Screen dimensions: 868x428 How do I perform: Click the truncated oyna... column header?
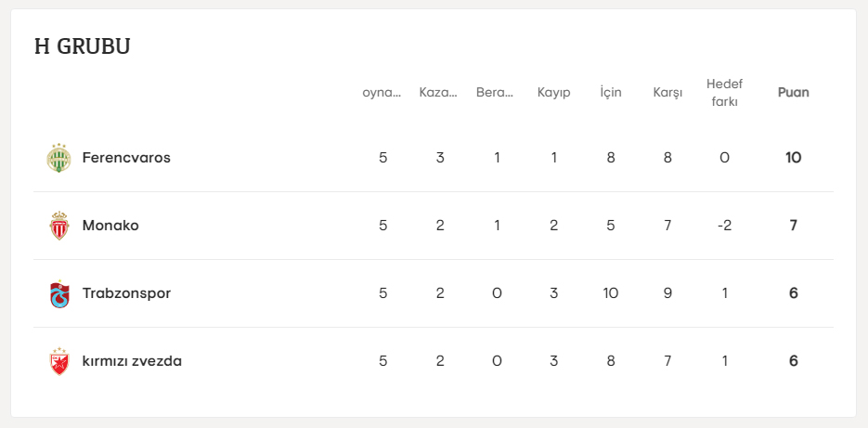click(382, 93)
